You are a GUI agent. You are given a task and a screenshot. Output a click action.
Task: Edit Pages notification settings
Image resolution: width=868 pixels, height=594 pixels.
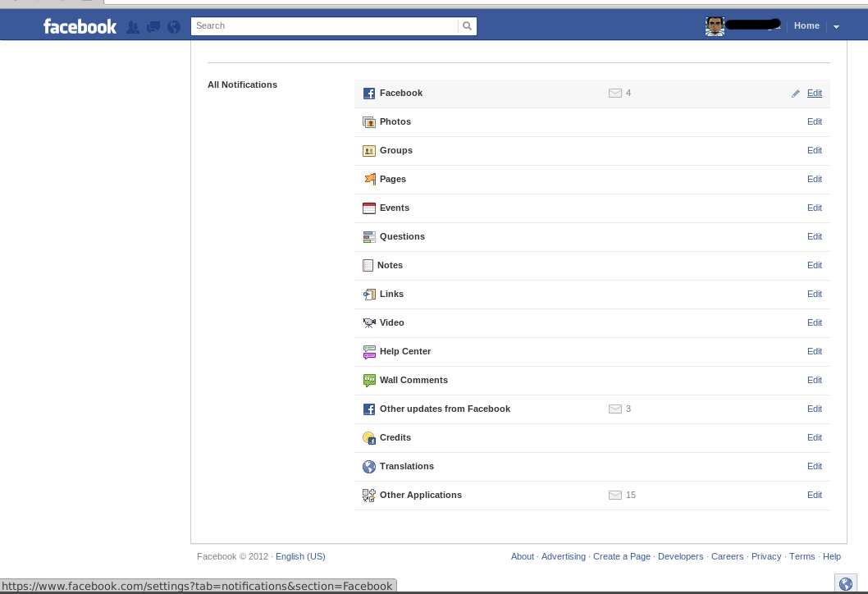(x=815, y=180)
